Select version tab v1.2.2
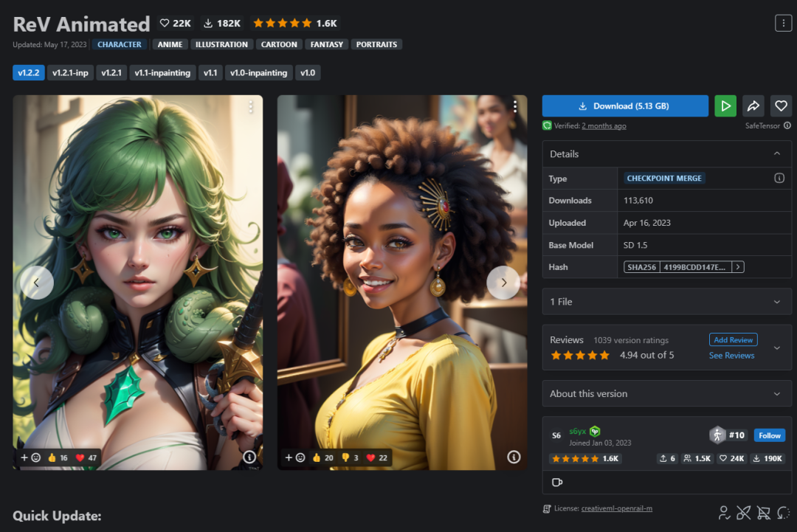 tap(29, 72)
